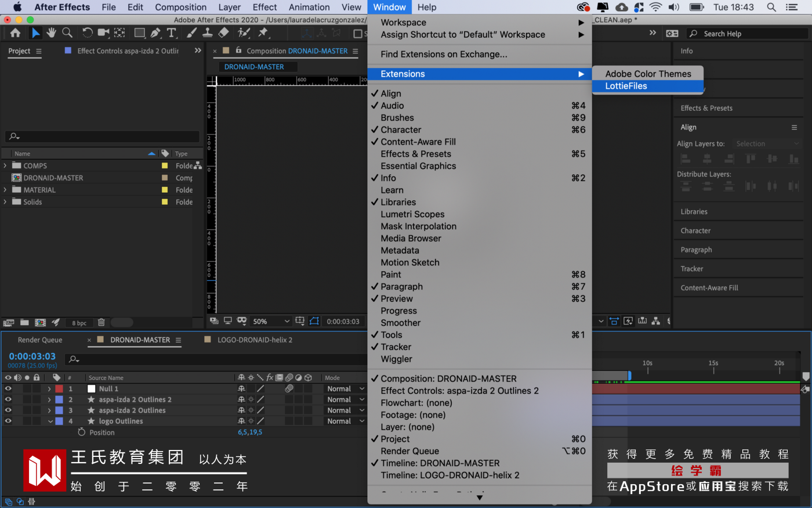This screenshot has height=508, width=812.
Task: Delete selected project item with trash icon
Action: coord(101,322)
